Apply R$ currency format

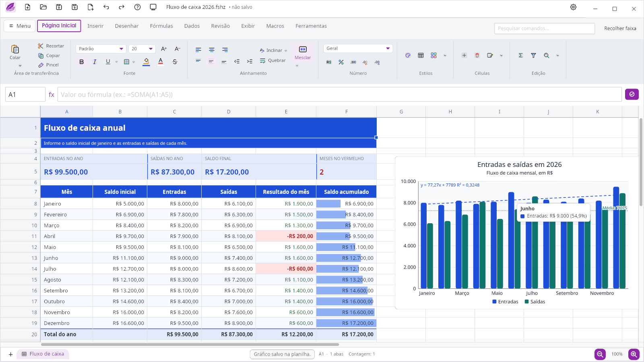(329, 62)
